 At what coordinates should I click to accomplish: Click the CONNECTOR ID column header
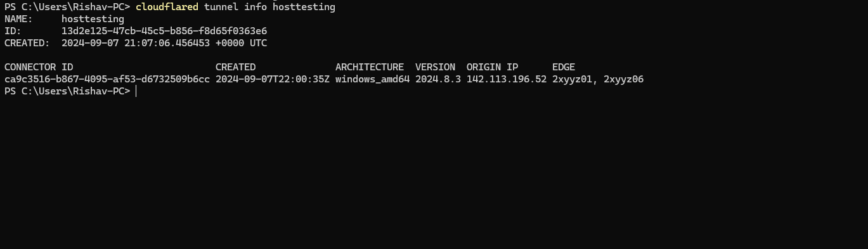point(39,67)
